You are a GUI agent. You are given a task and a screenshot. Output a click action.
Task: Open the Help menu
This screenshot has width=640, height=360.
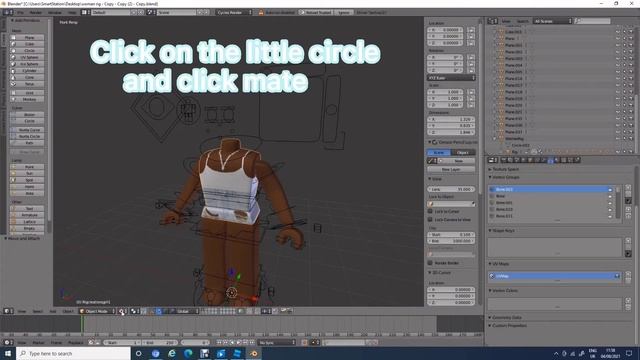coord(72,12)
